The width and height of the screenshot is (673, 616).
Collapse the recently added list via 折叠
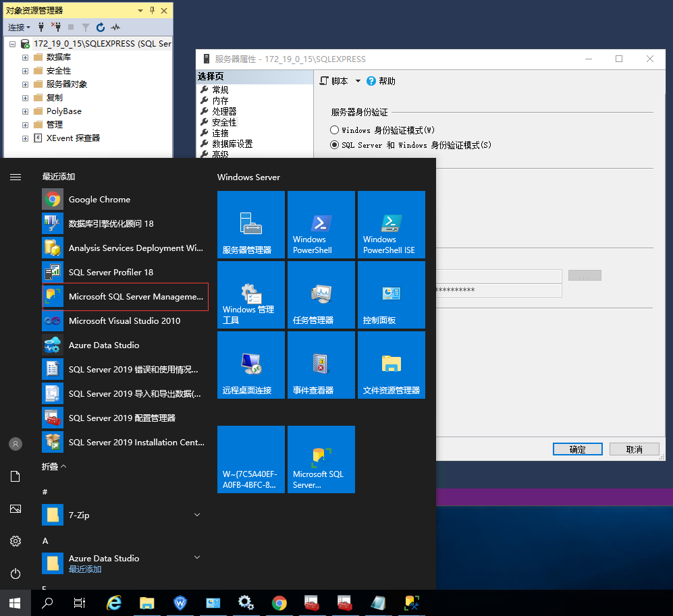[x=54, y=466]
